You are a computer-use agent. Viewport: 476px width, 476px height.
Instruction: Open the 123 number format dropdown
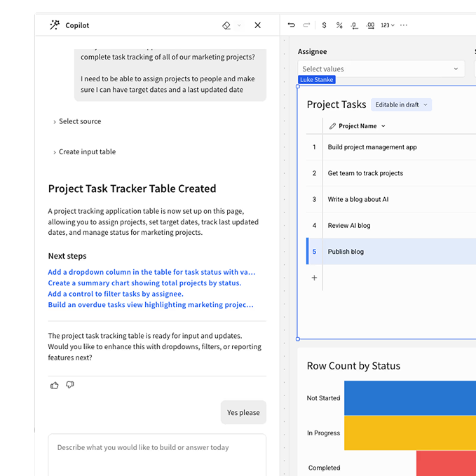coord(388,25)
